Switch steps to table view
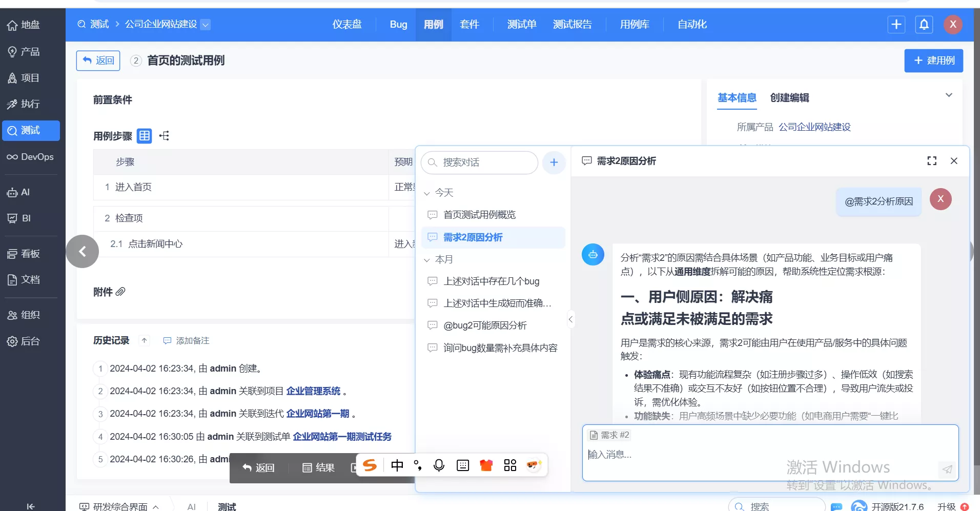The image size is (980, 511). [x=145, y=136]
